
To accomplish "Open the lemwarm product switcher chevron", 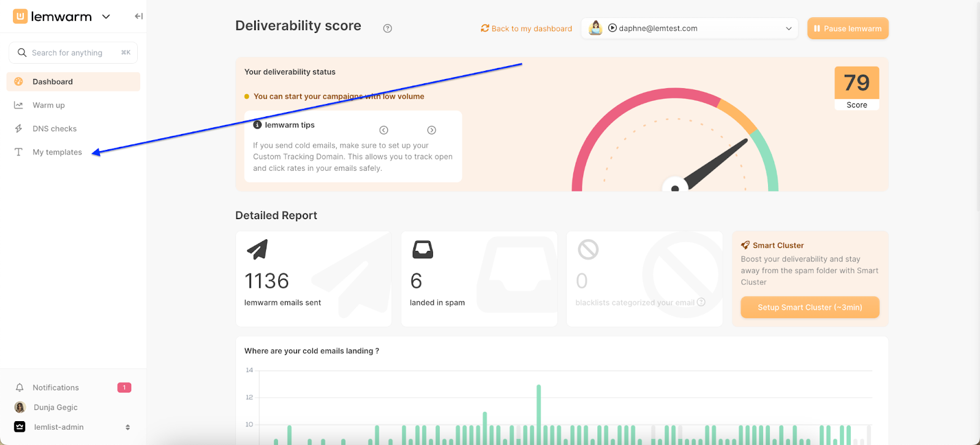I will click(106, 17).
